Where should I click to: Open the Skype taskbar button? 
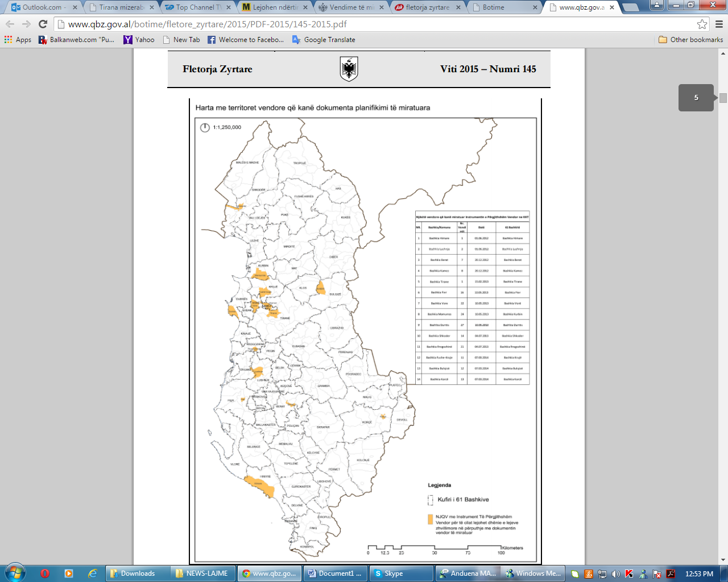coord(400,573)
